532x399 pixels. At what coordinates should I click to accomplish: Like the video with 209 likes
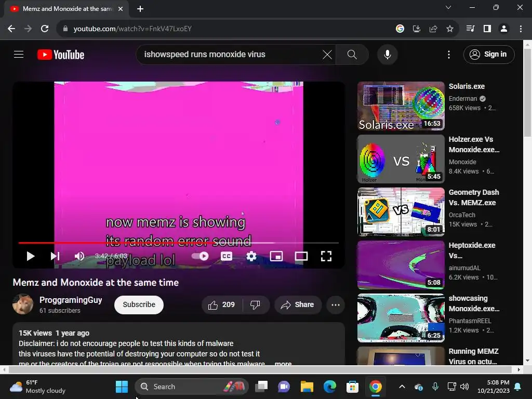(222, 304)
